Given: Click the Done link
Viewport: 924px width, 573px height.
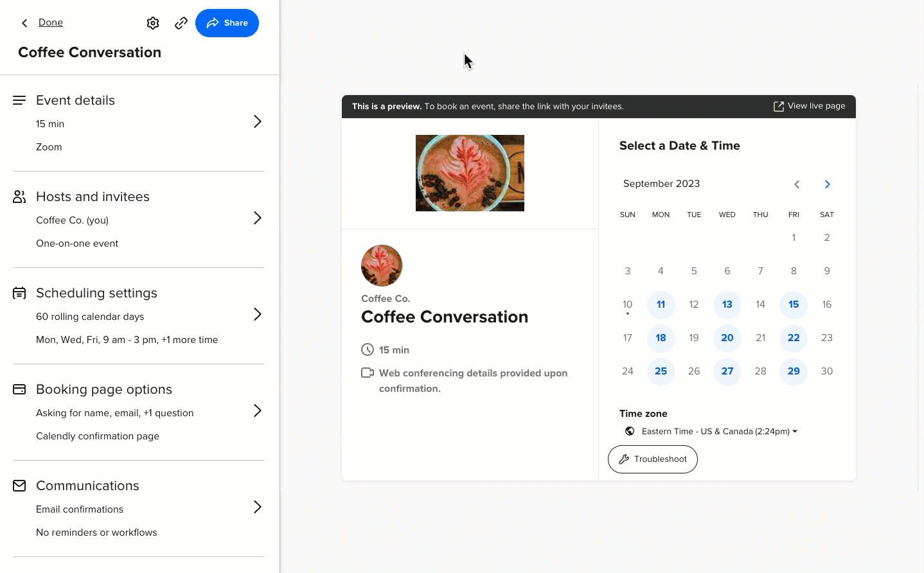Looking at the screenshot, I should click(x=51, y=22).
